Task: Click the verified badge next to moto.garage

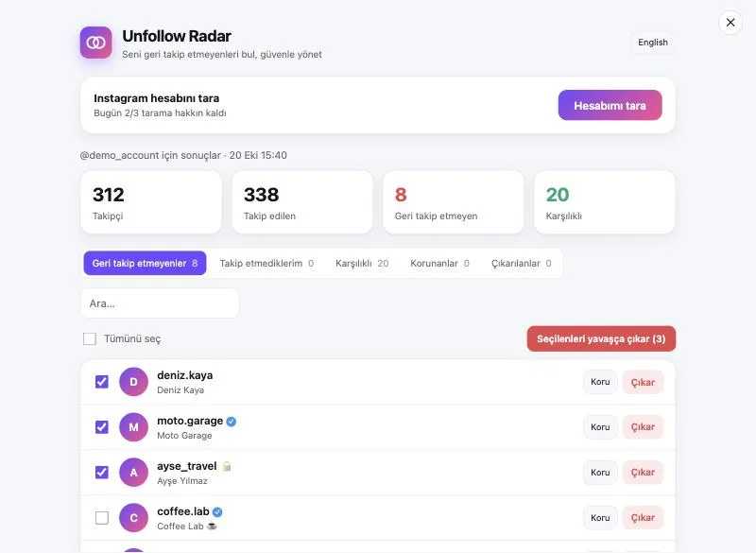Action: tap(232, 422)
